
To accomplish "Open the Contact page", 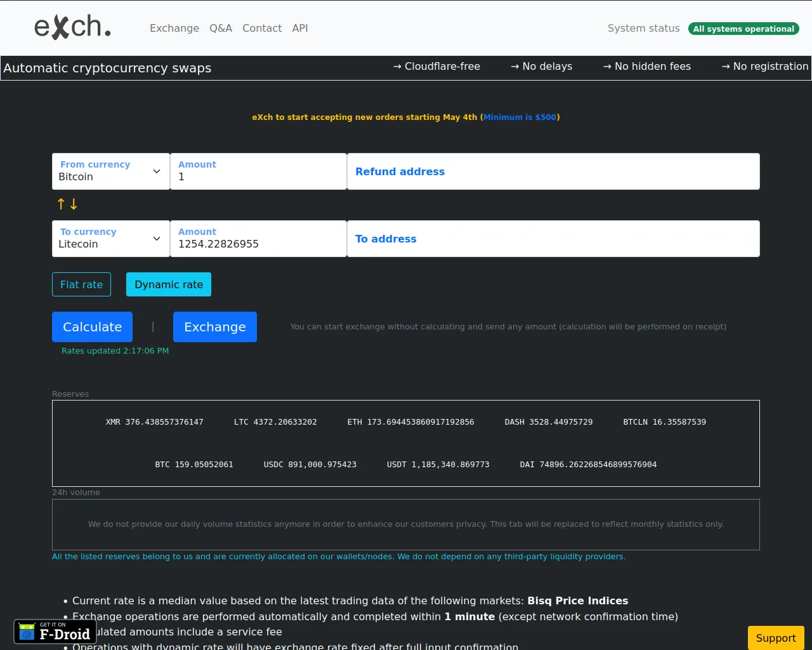I will tap(262, 28).
